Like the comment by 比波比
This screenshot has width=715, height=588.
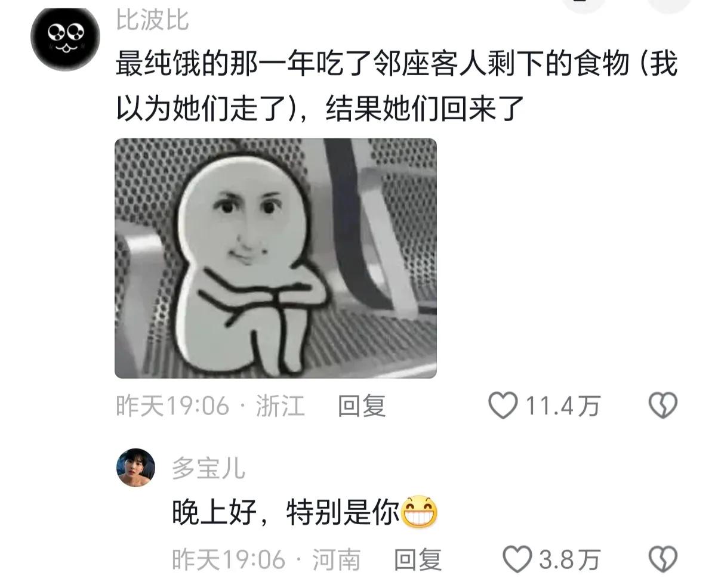point(503,405)
